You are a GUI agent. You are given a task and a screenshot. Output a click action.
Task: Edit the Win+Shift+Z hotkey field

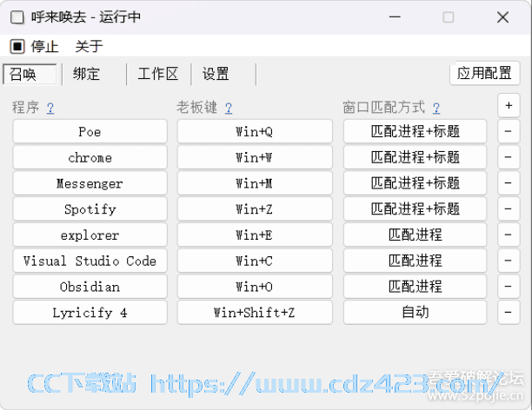click(255, 313)
